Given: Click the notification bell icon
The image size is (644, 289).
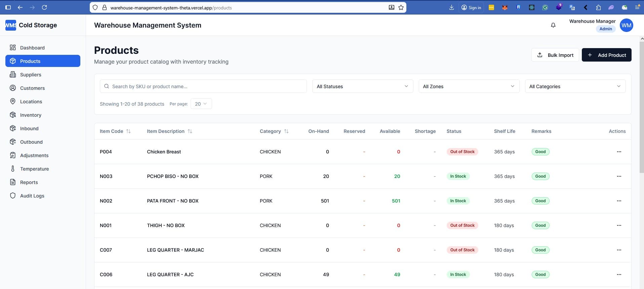Looking at the screenshot, I should click(x=553, y=25).
